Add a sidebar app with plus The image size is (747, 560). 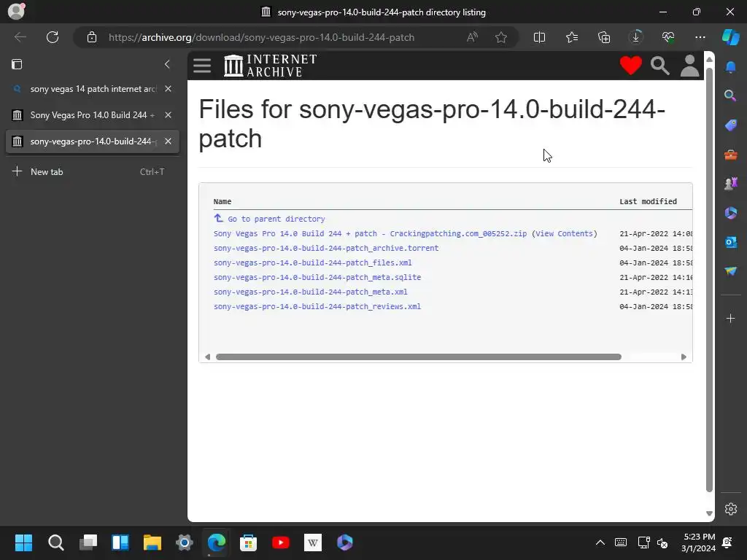[730, 318]
